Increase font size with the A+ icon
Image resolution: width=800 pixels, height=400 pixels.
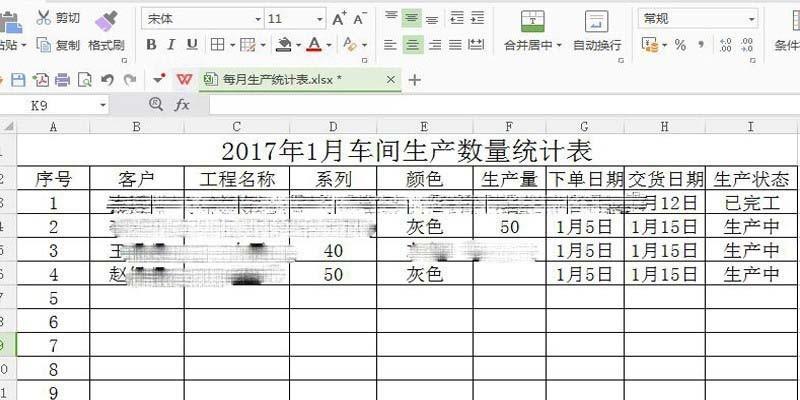[x=339, y=18]
